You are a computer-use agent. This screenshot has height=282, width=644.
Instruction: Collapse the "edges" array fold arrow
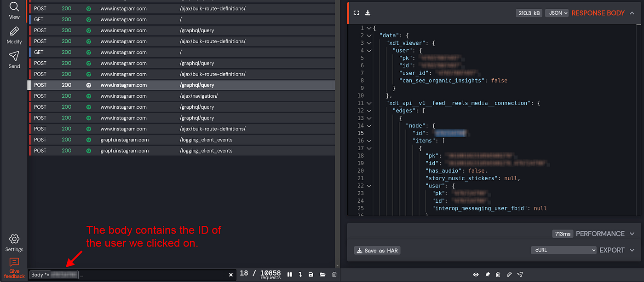pos(369,111)
